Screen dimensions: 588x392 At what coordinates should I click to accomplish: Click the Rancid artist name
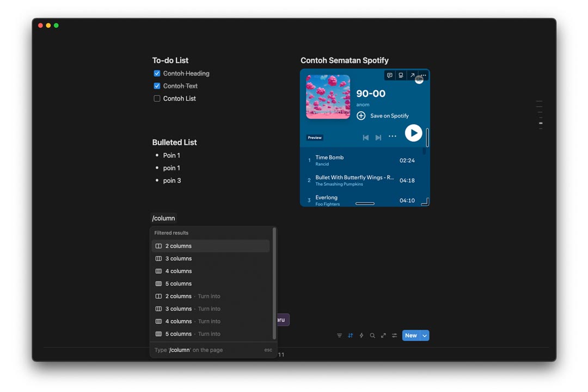click(x=322, y=164)
